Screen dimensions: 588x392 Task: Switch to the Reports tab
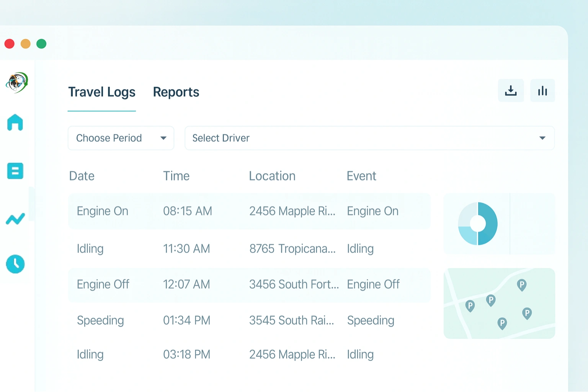pos(176,92)
